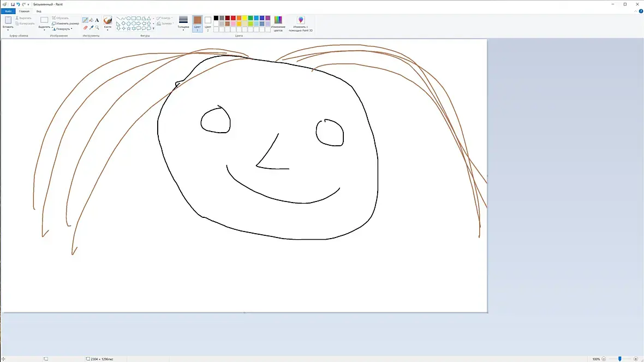
Task: Click the zoom in plus button
Action: (x=636, y=359)
